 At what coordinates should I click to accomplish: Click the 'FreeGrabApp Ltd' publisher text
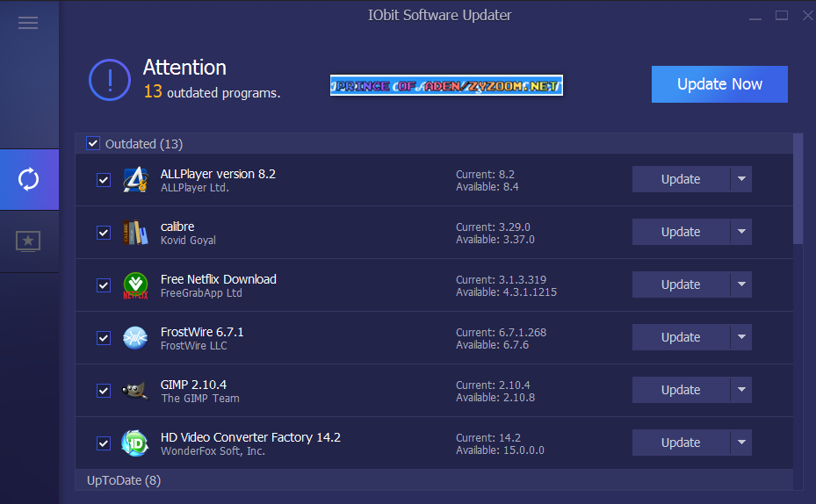[x=201, y=293]
